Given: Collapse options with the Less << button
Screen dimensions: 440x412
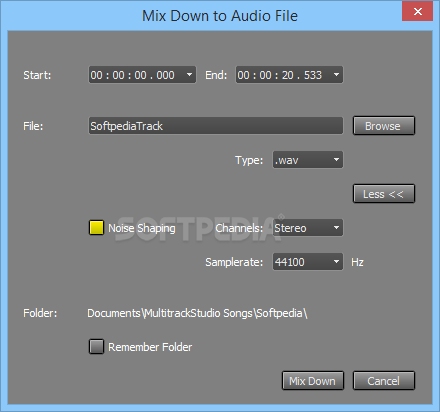Looking at the screenshot, I should point(384,194).
